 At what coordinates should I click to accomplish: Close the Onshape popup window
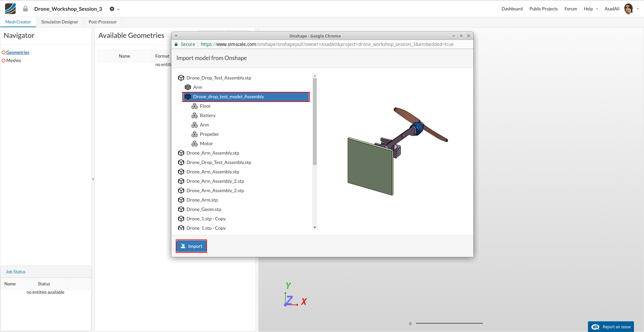click(x=469, y=36)
